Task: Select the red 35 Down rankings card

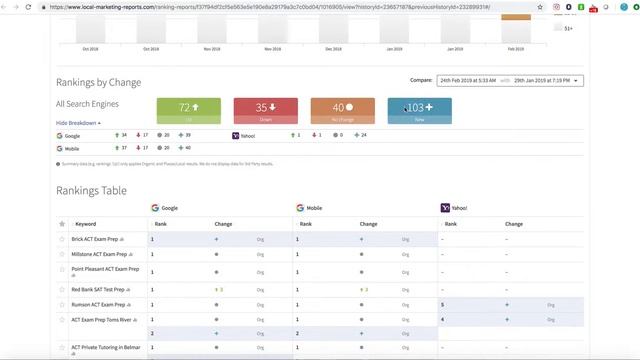Action: pyautogui.click(x=266, y=111)
